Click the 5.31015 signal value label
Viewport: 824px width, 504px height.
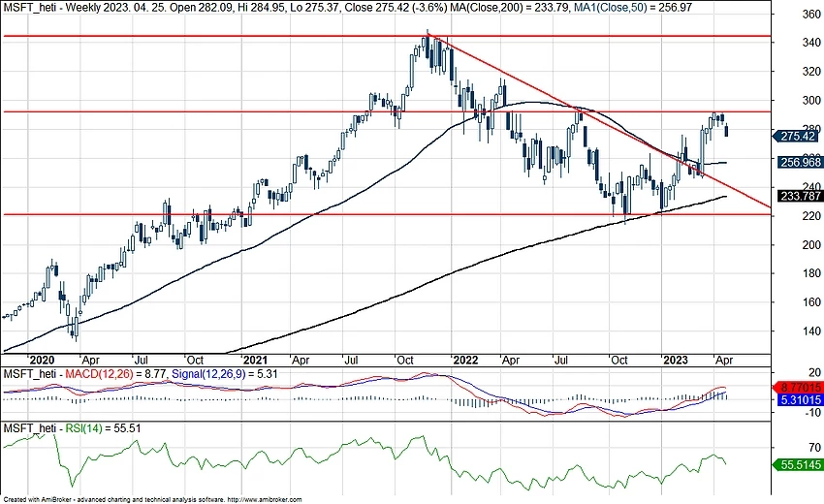point(800,400)
